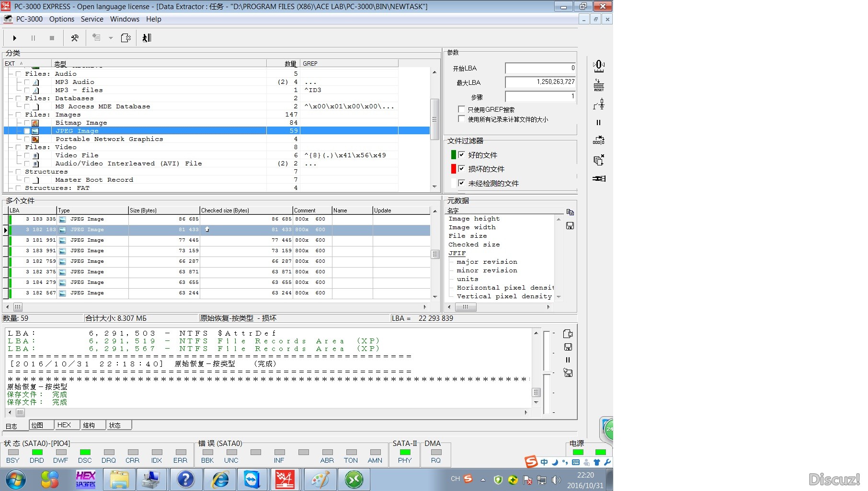Open the HEX editor taskbar icon
Image resolution: width=868 pixels, height=491 pixels.
click(86, 479)
